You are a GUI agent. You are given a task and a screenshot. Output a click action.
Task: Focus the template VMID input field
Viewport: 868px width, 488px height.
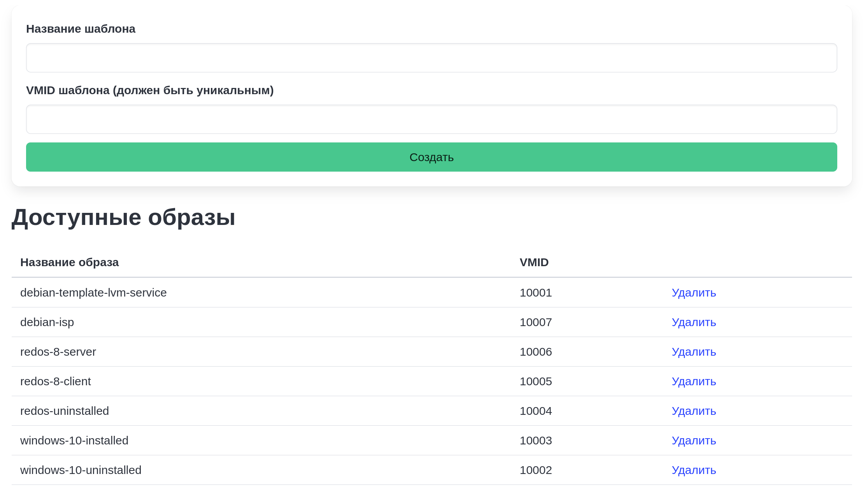tap(431, 119)
